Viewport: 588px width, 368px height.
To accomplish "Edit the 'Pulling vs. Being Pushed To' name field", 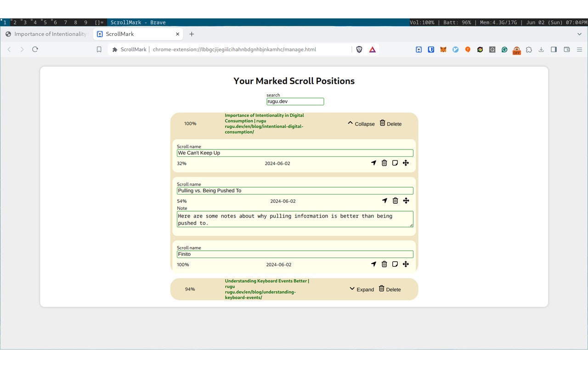I will click(295, 191).
